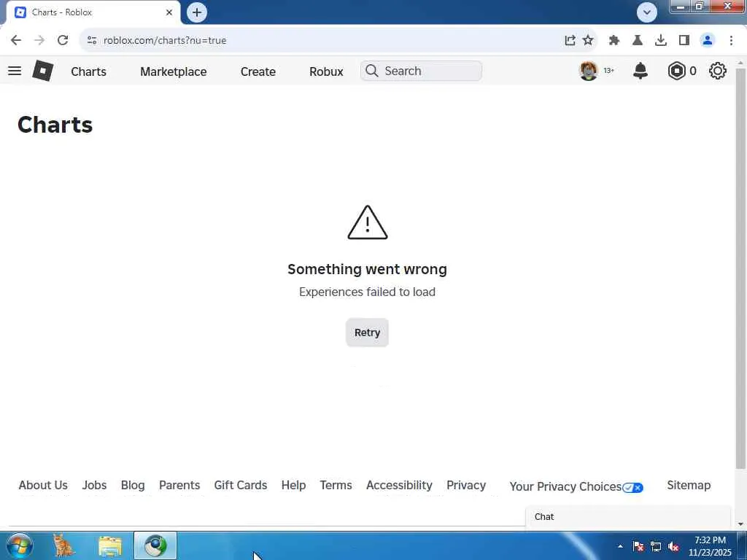
Task: Open the user avatar profile
Action: 589,71
